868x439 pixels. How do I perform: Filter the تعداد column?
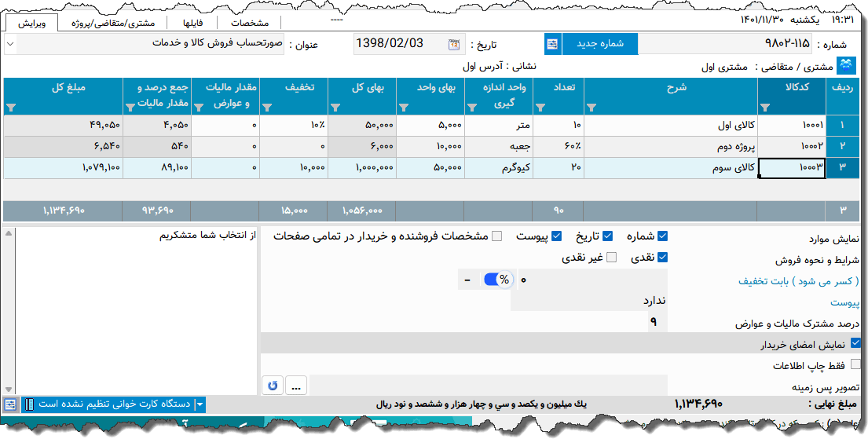click(x=539, y=107)
